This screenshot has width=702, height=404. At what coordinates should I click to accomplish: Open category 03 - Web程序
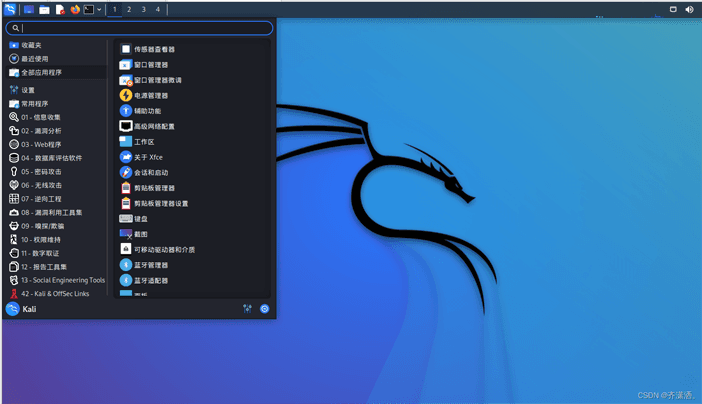[57, 144]
